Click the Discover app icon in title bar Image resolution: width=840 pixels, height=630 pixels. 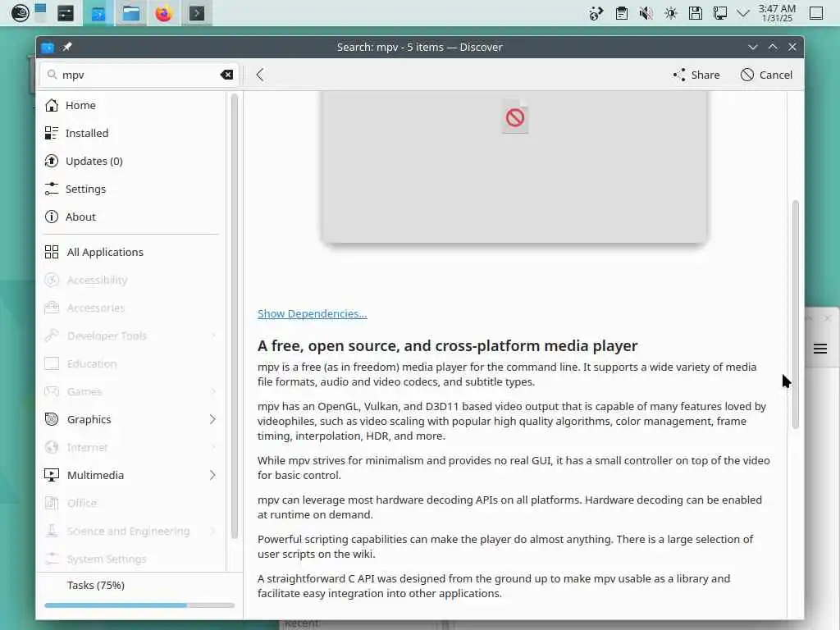click(48, 47)
